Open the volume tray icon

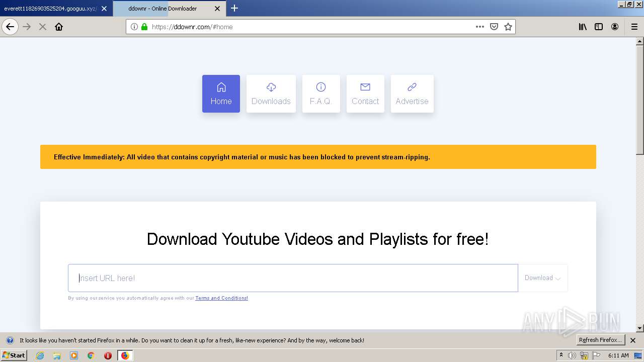pyautogui.click(x=572, y=355)
